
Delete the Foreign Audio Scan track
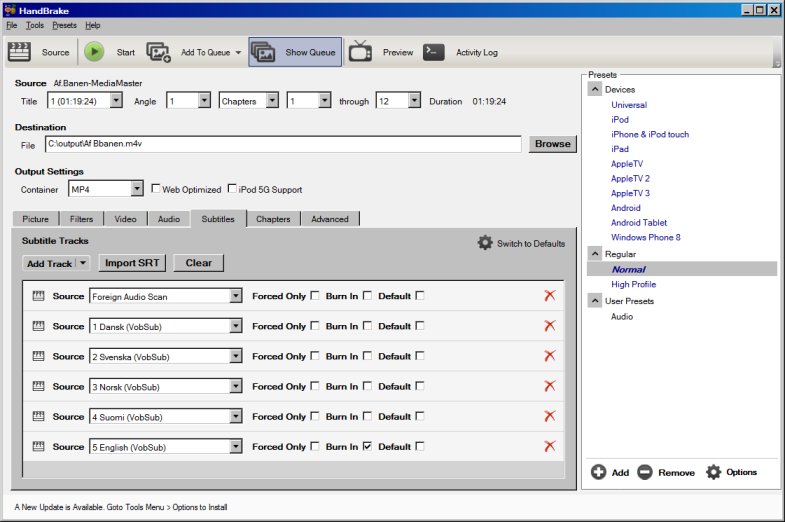(549, 296)
